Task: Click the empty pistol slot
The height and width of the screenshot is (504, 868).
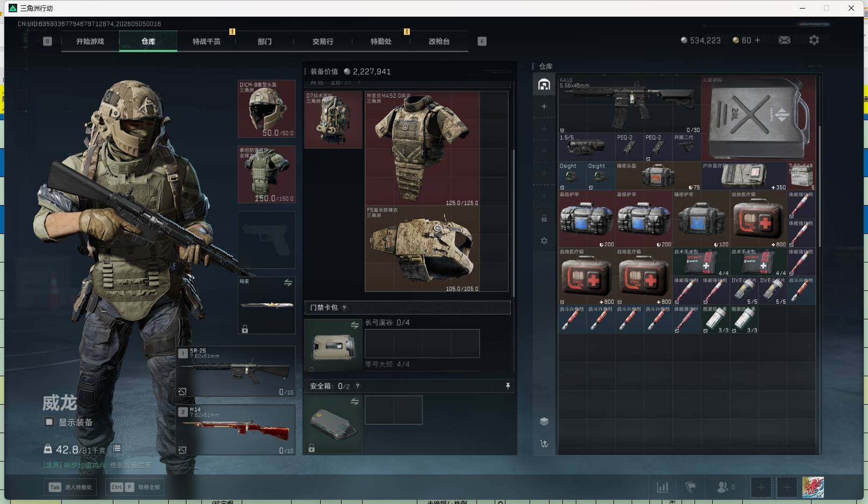Action: click(266, 240)
